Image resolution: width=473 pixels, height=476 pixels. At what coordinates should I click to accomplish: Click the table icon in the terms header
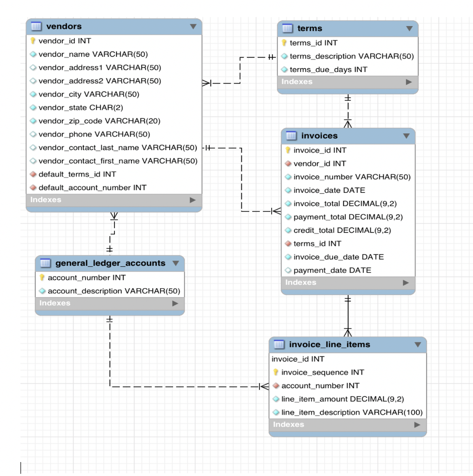click(x=288, y=28)
